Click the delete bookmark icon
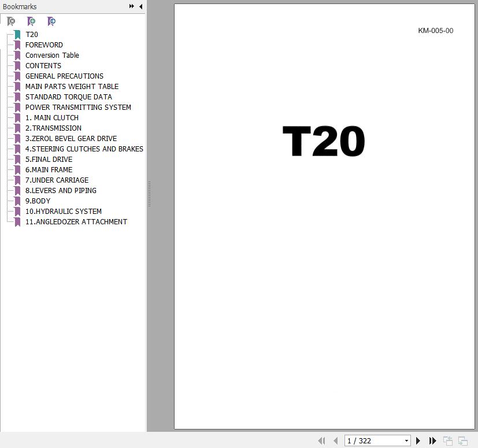The height and width of the screenshot is (448, 478). pyautogui.click(x=11, y=21)
